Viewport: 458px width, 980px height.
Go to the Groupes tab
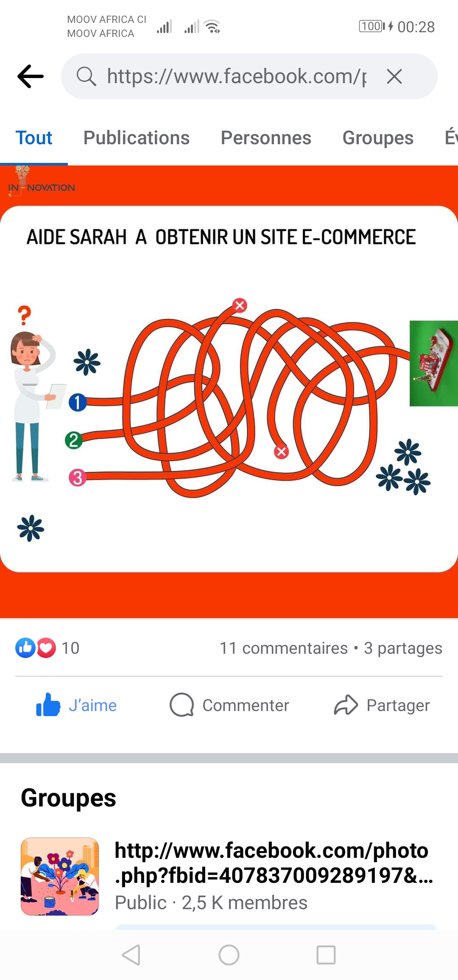[378, 138]
